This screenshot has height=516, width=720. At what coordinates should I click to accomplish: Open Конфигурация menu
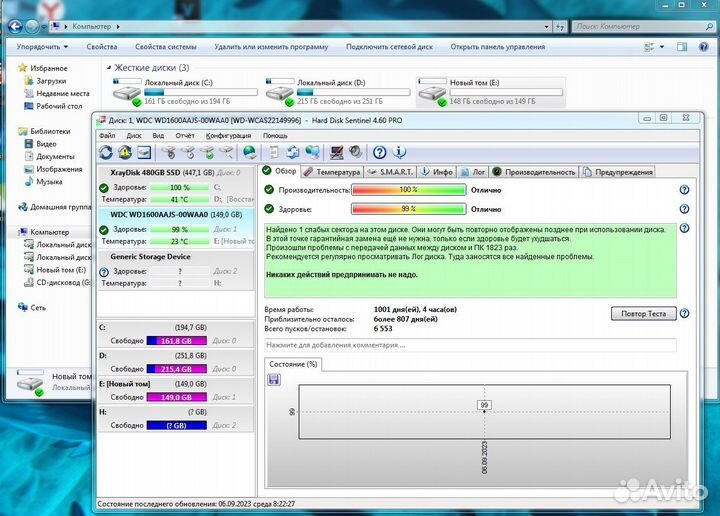tap(228, 135)
